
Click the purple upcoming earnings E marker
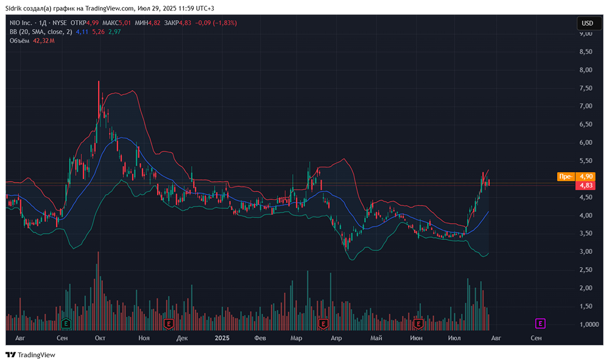click(540, 323)
